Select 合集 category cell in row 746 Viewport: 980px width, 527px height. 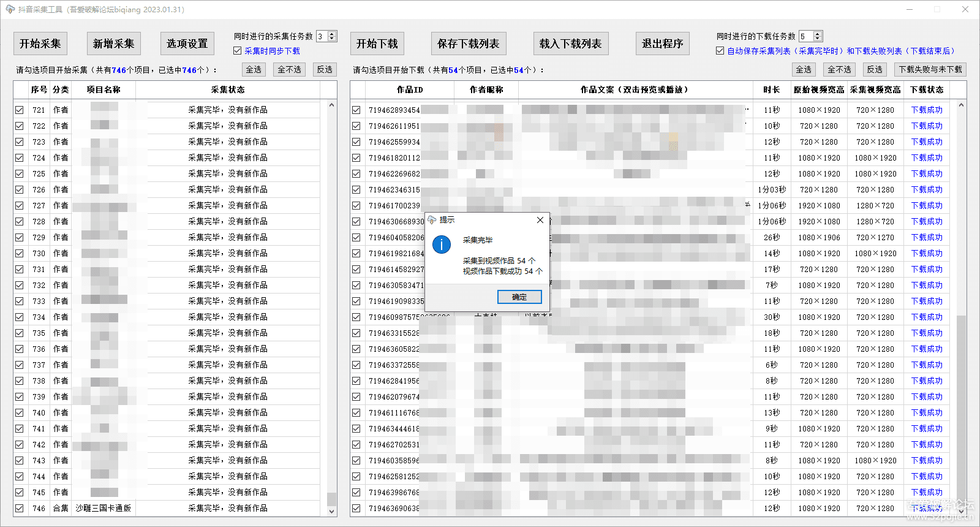[61, 508]
